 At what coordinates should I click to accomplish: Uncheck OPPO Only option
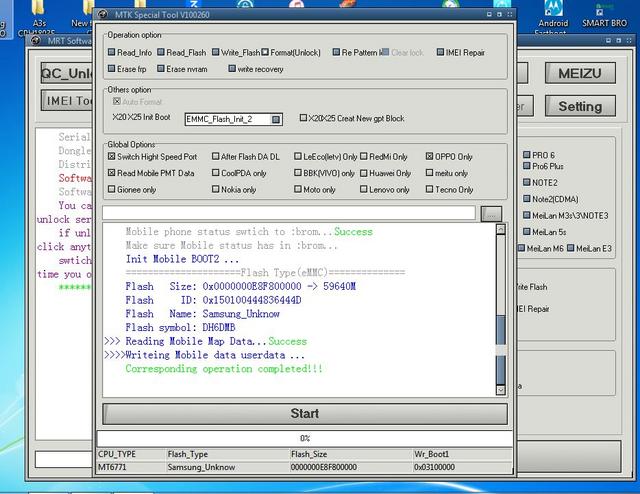[x=429, y=156]
